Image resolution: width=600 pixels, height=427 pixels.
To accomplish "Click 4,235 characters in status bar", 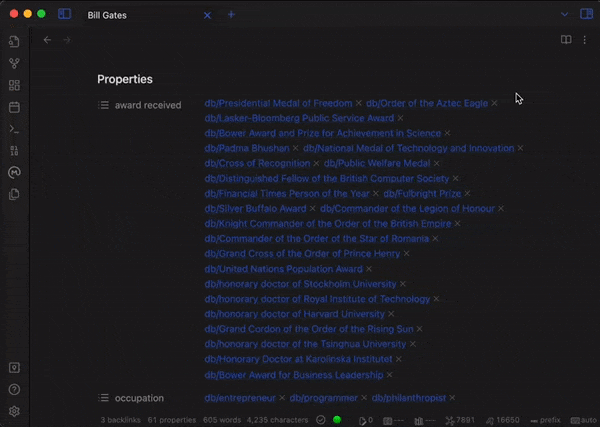I will tap(277, 420).
